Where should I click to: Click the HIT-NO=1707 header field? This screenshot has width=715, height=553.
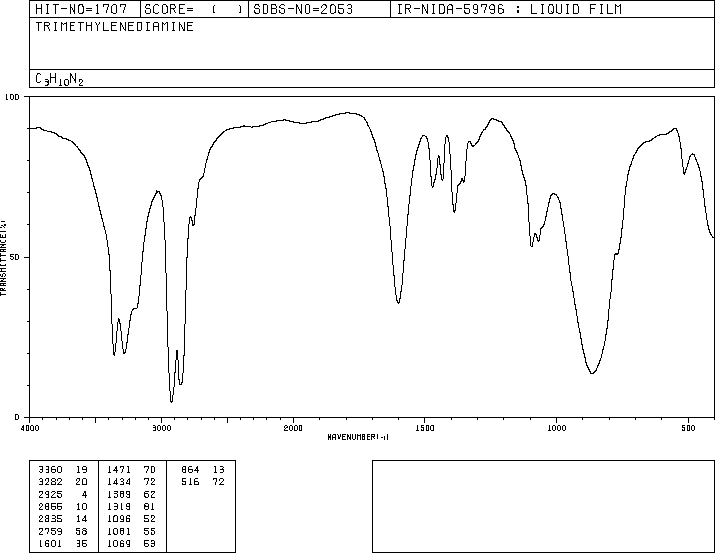[85, 9]
